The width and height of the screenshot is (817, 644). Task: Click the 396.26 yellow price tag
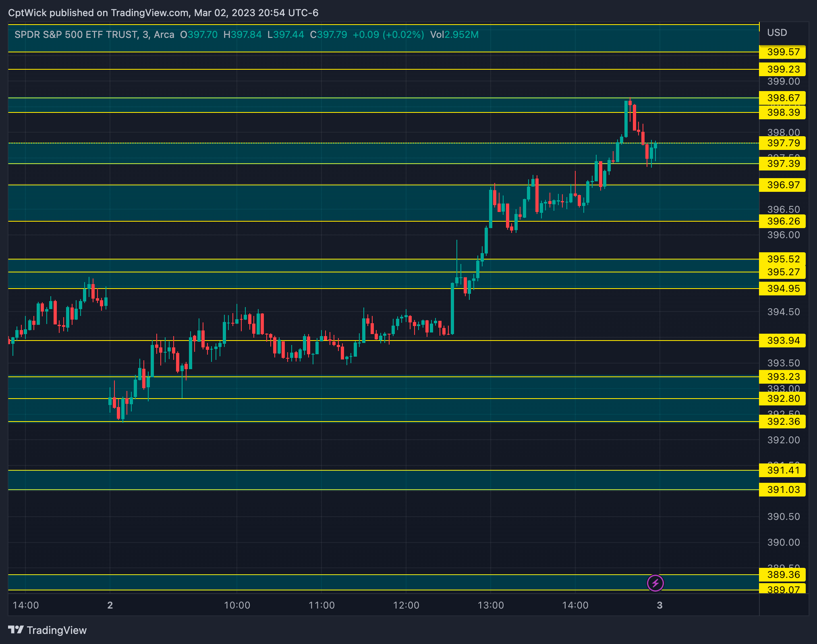click(782, 221)
